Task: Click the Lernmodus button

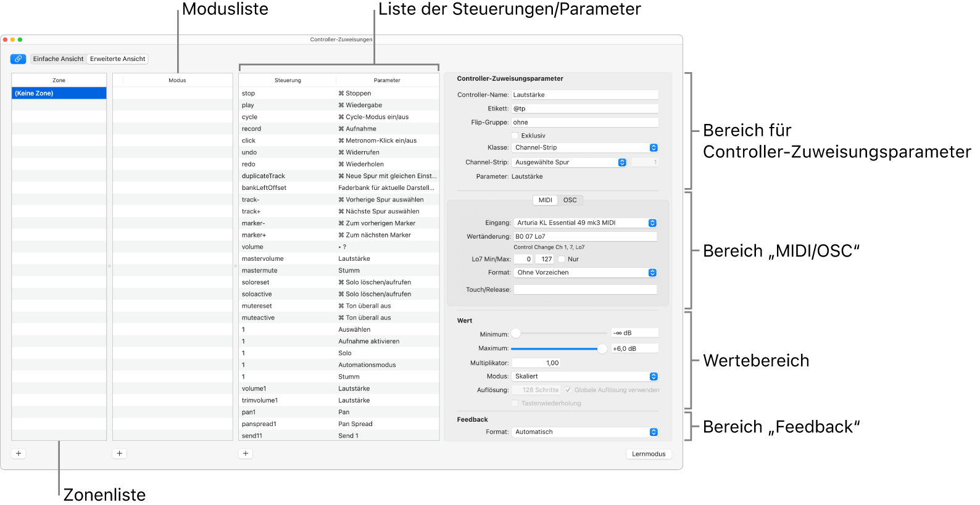Action: point(649,454)
